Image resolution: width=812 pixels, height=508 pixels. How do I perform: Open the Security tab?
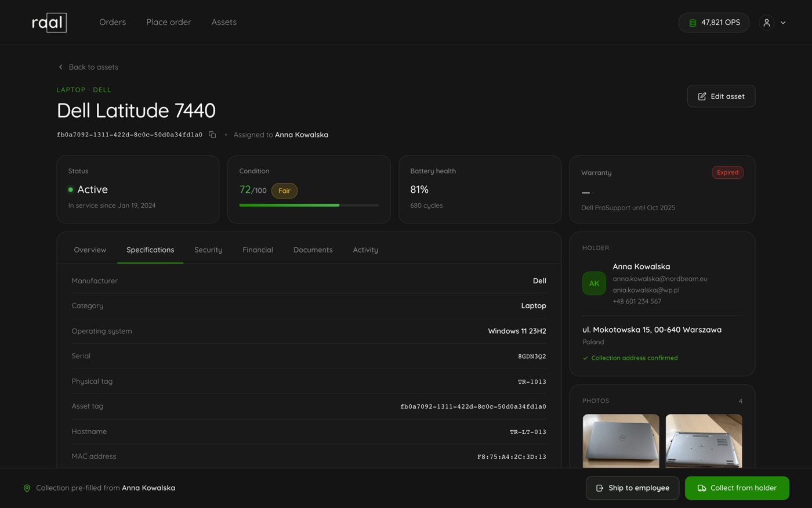pyautogui.click(x=208, y=250)
